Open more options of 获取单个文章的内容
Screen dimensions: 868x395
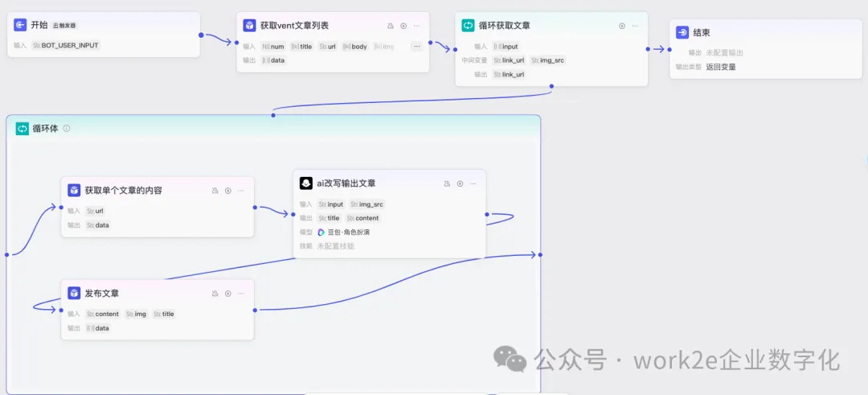pyautogui.click(x=241, y=191)
